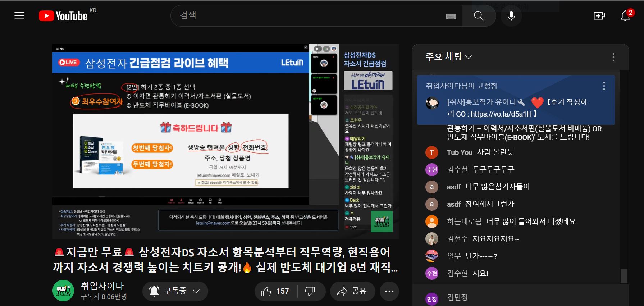Viewport: 644px width, 306px height.
Task: Open the pinned message options menu
Action: click(604, 86)
